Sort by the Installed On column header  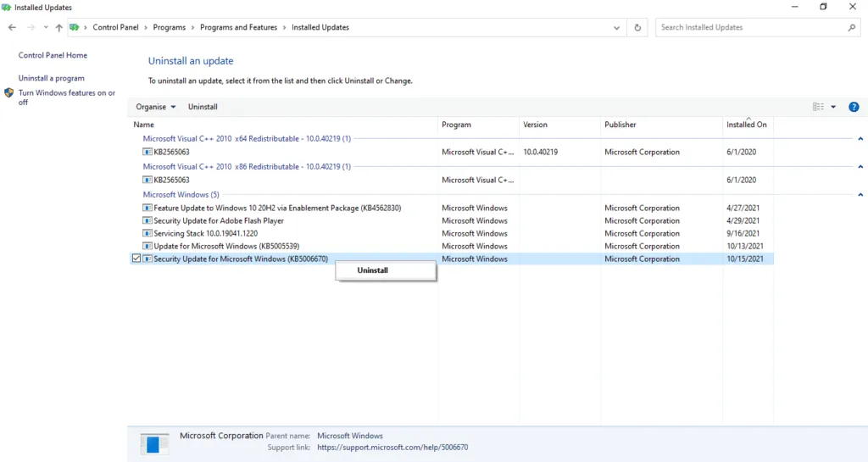[x=748, y=125]
